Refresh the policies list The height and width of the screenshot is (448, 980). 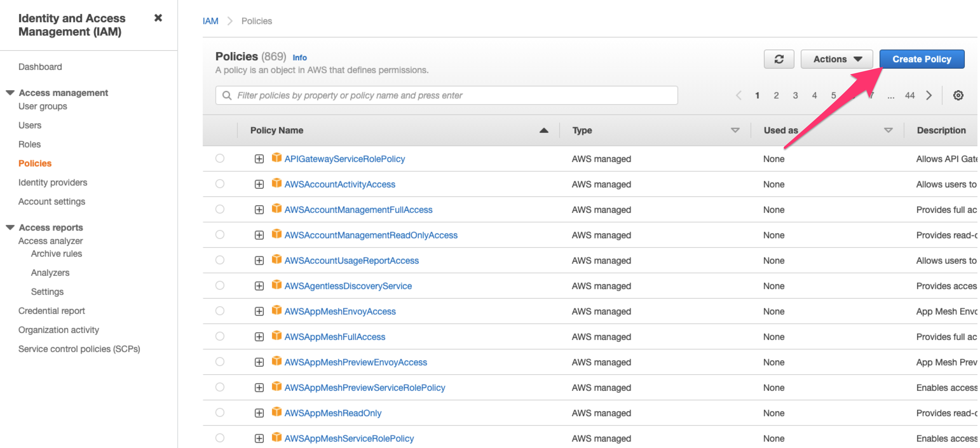pos(779,59)
